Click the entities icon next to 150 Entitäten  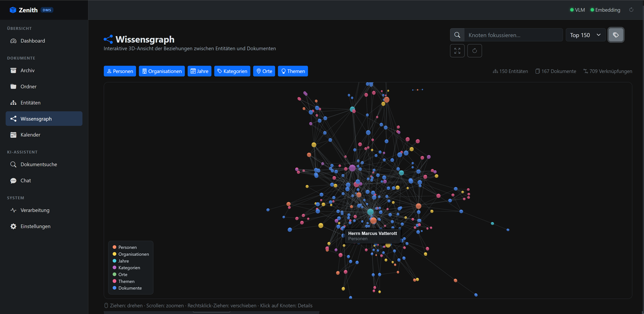point(495,71)
